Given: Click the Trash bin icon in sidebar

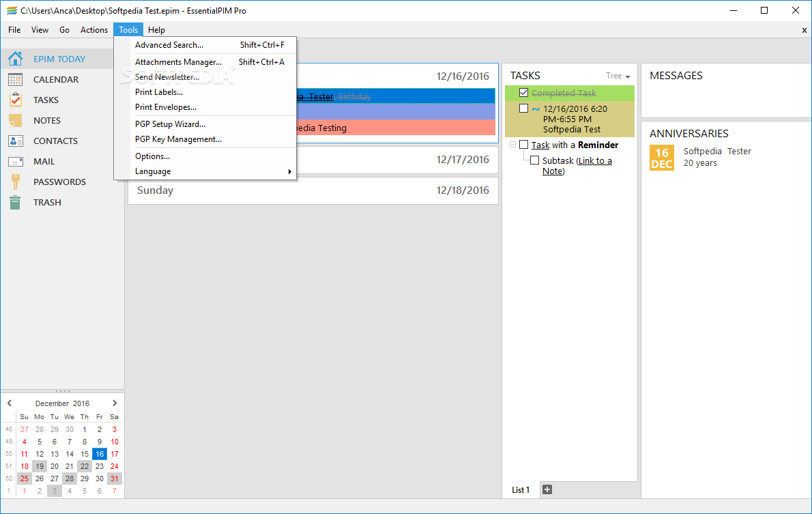Looking at the screenshot, I should click(x=15, y=203).
